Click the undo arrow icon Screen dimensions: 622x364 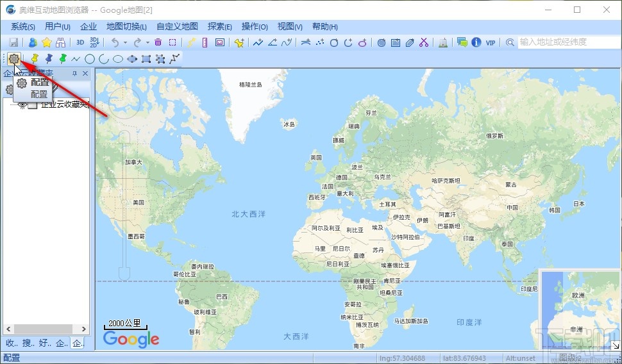(115, 42)
